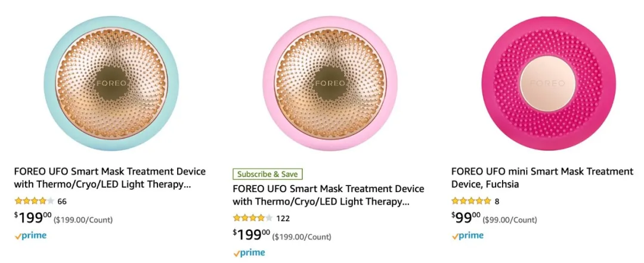Click the star rating with 122 reviews
The width and height of the screenshot is (644, 263).
click(253, 218)
